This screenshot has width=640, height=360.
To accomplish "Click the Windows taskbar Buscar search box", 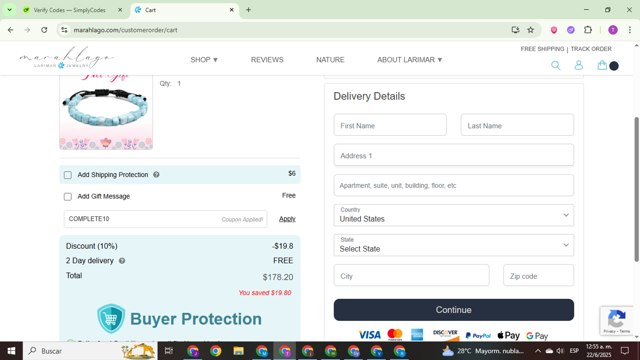I will click(91, 351).
